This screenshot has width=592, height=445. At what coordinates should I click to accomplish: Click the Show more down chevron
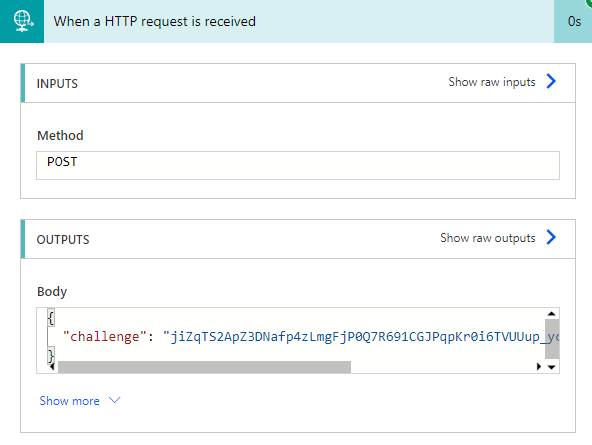pyautogui.click(x=114, y=400)
